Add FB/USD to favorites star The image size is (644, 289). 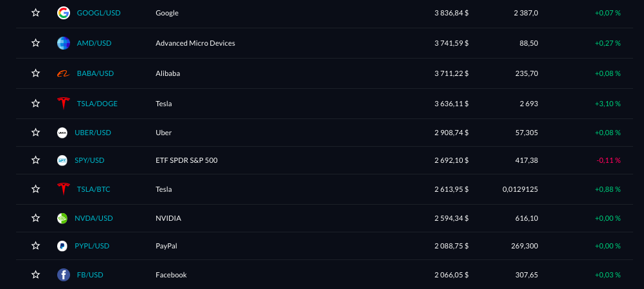click(36, 275)
